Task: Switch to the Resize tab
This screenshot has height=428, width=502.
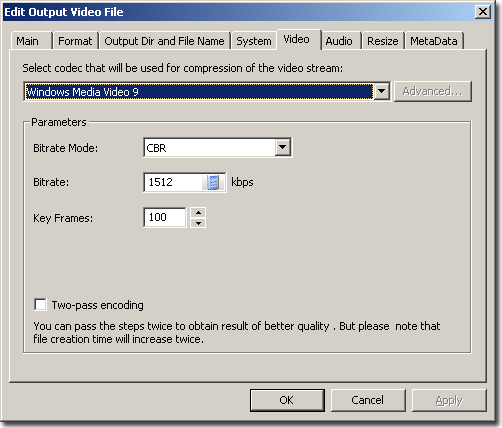Action: (383, 41)
